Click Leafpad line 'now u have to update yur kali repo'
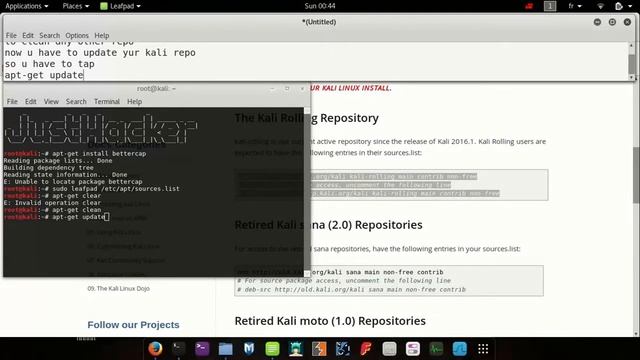 pyautogui.click(x=100, y=53)
